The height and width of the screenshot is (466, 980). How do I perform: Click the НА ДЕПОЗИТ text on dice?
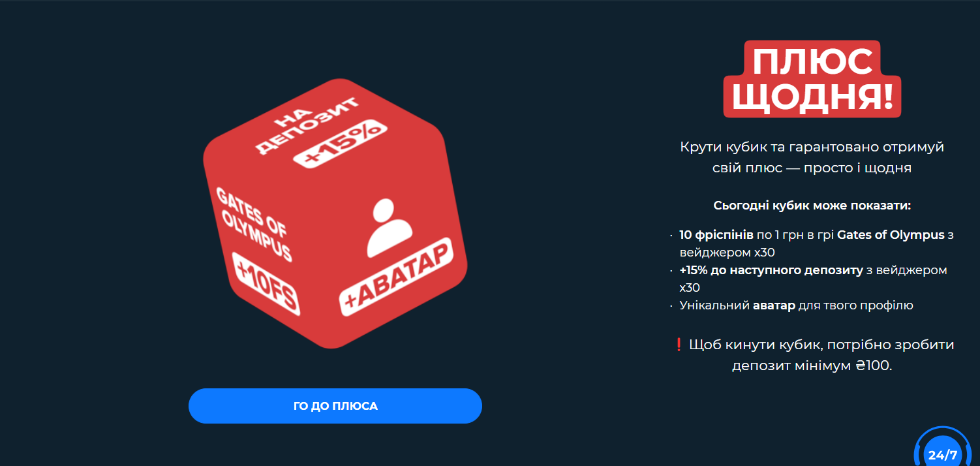[x=307, y=125]
